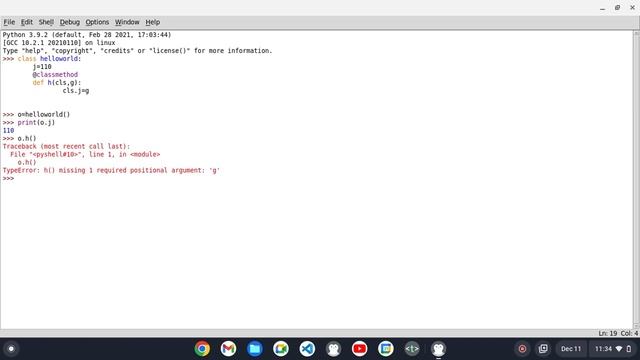
Task: Click the TypeError message line
Action: 111,170
